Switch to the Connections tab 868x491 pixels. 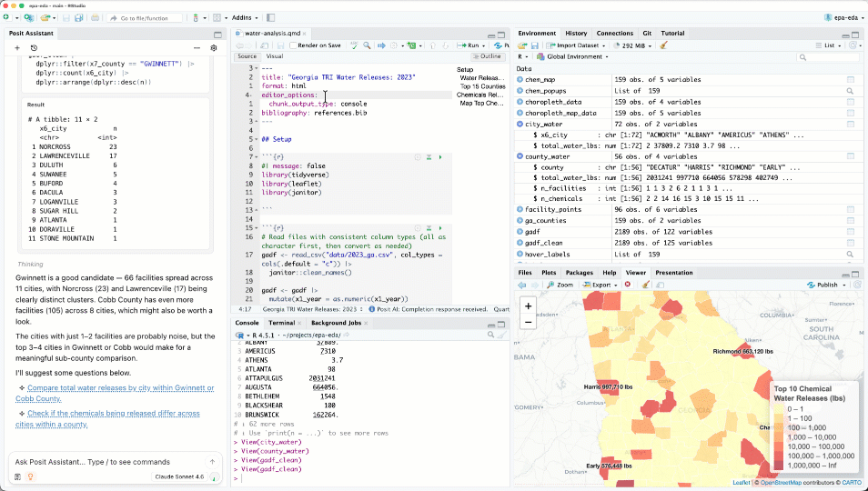click(614, 33)
